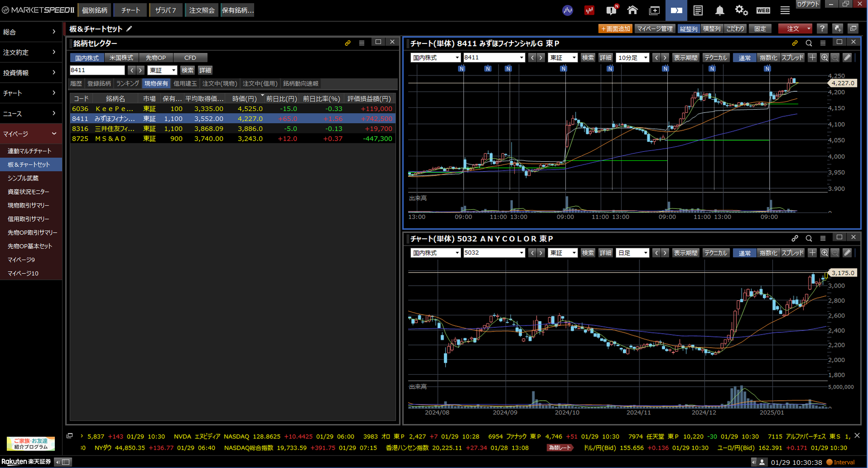Toggle sidebar collapse icon in status bar
Screen dimensions: 868x468
pyautogui.click(x=63, y=462)
